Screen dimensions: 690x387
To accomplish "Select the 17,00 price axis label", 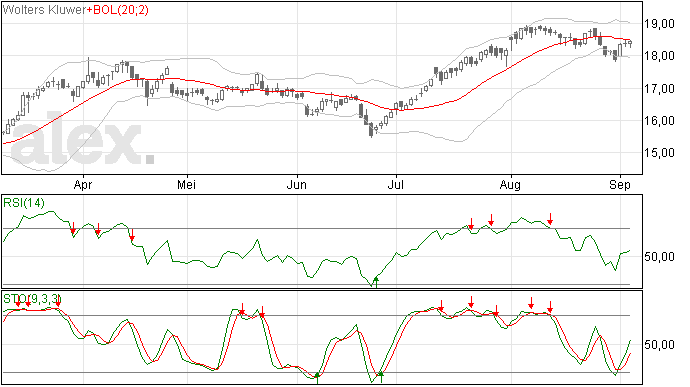I will [660, 89].
